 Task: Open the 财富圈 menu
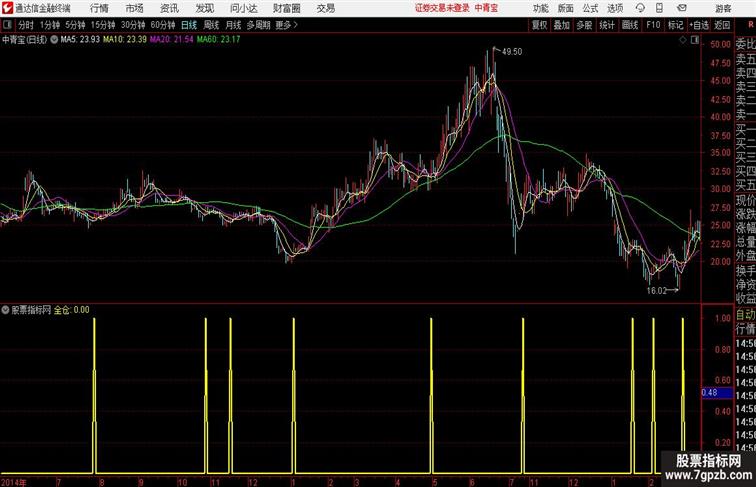[x=286, y=8]
